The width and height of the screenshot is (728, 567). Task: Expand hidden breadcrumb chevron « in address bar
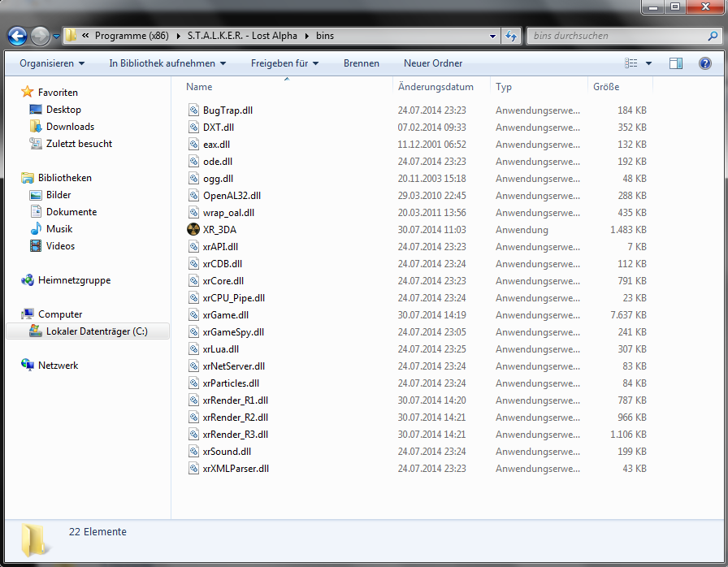pos(85,35)
